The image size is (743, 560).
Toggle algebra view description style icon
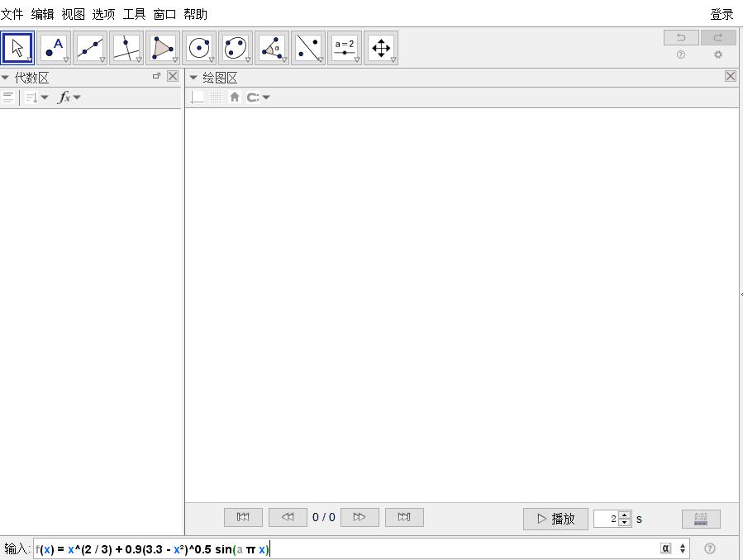pos(8,97)
